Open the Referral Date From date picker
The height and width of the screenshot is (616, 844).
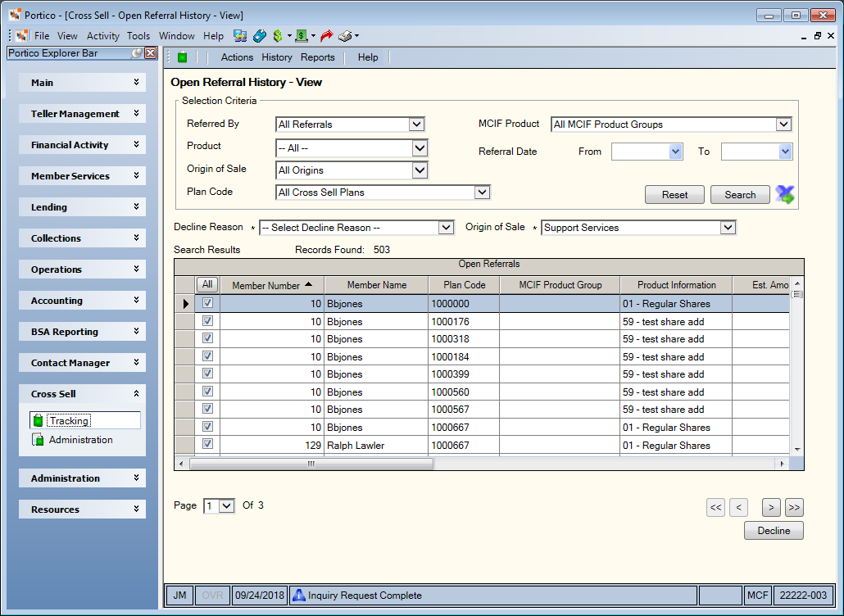pyautogui.click(x=675, y=152)
